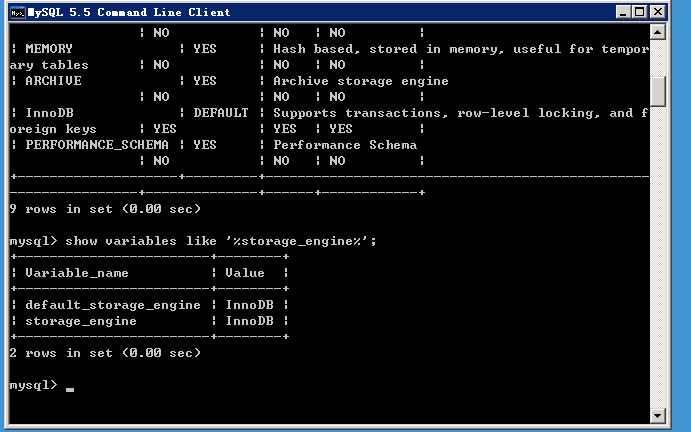Click the MySQL icon in the title bar
The height and width of the screenshot is (432, 691).
click(x=16, y=12)
